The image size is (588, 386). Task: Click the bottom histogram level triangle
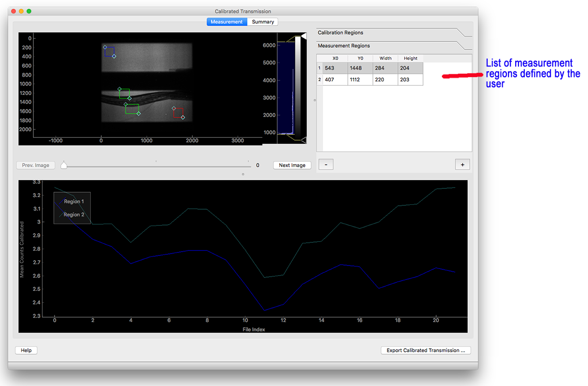click(303, 140)
